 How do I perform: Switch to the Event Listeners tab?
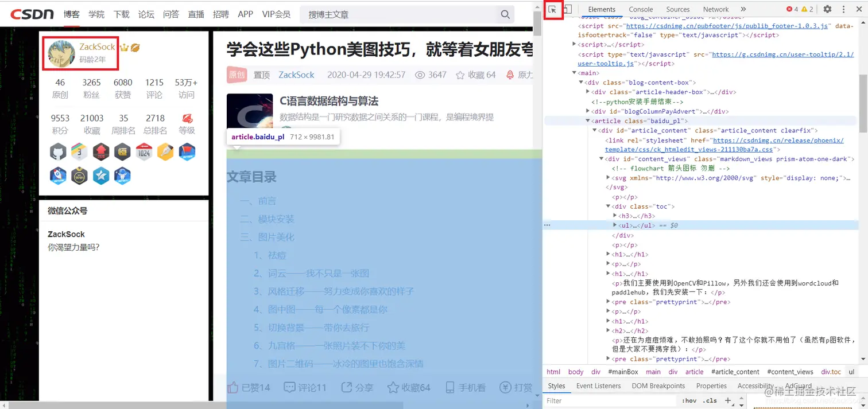click(598, 385)
